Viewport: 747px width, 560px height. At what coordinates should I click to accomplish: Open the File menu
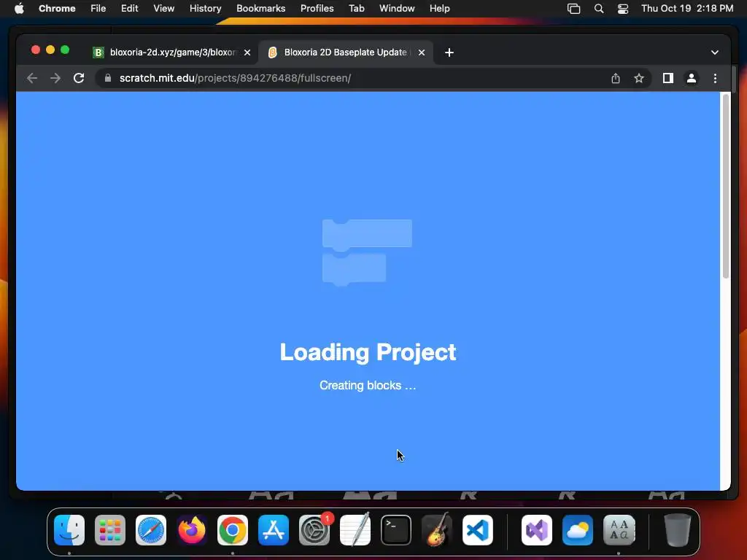(98, 9)
